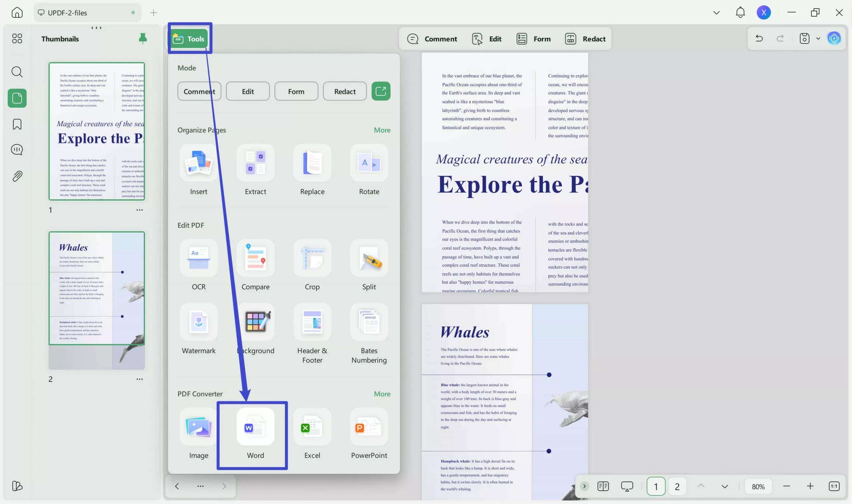This screenshot has width=852, height=504.
Task: Open bookmarks panel in left sidebar
Action: pos(17,124)
